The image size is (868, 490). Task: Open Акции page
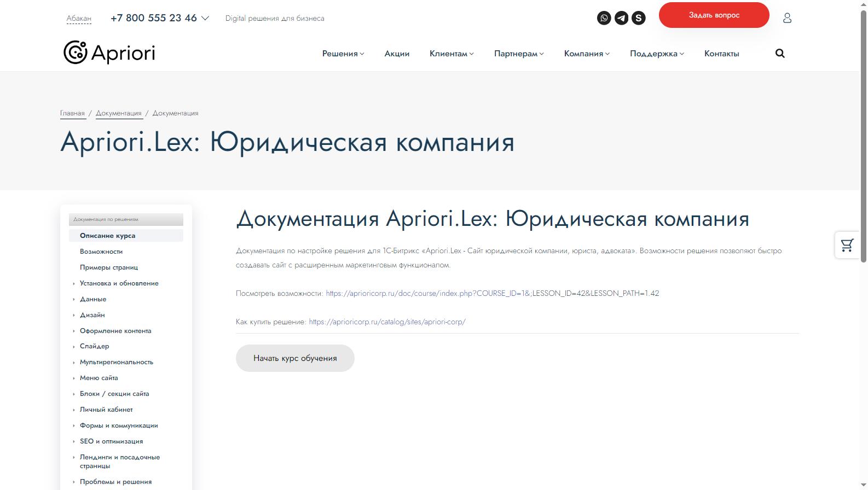pos(397,54)
